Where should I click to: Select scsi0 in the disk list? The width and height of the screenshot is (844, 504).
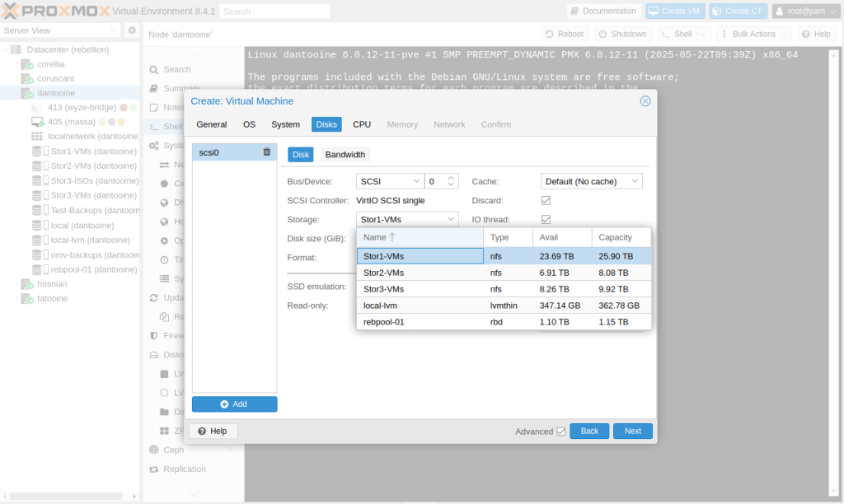[x=234, y=152]
